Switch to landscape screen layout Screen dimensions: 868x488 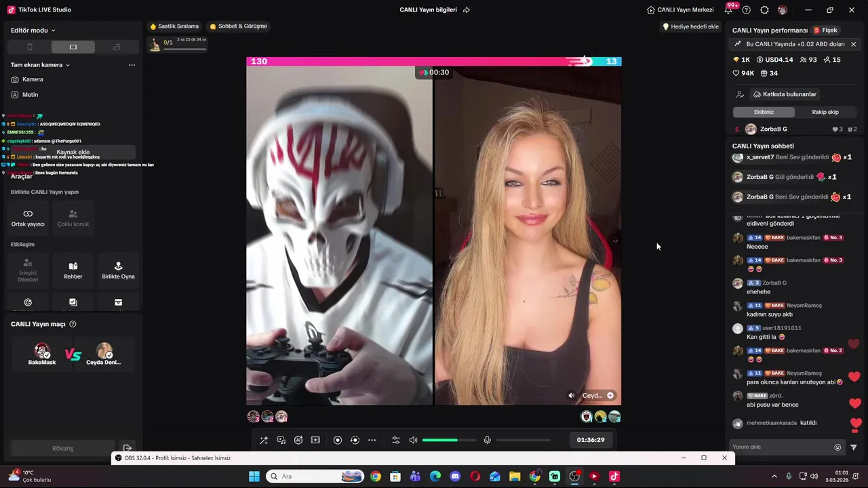tap(73, 47)
